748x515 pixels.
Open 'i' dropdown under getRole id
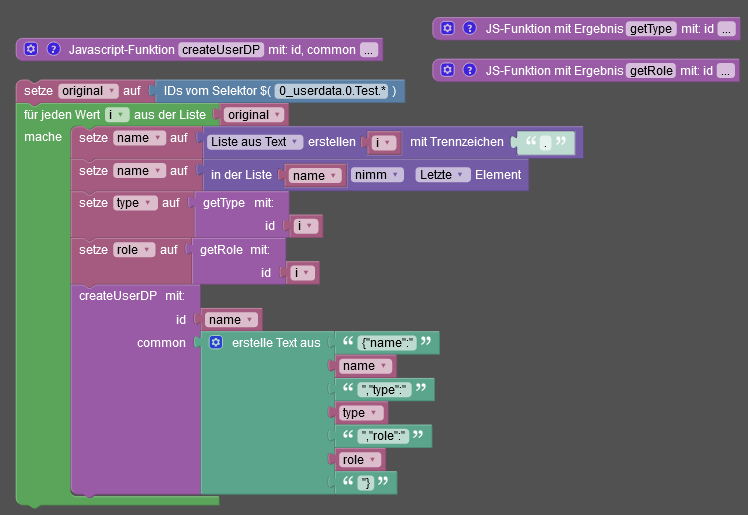pyautogui.click(x=302, y=272)
